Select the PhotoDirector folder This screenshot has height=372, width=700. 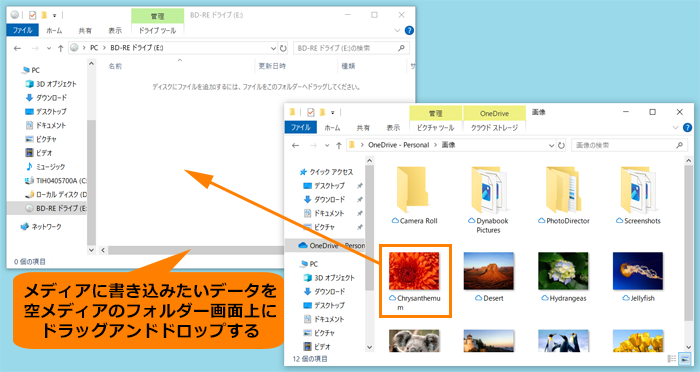coord(563,195)
